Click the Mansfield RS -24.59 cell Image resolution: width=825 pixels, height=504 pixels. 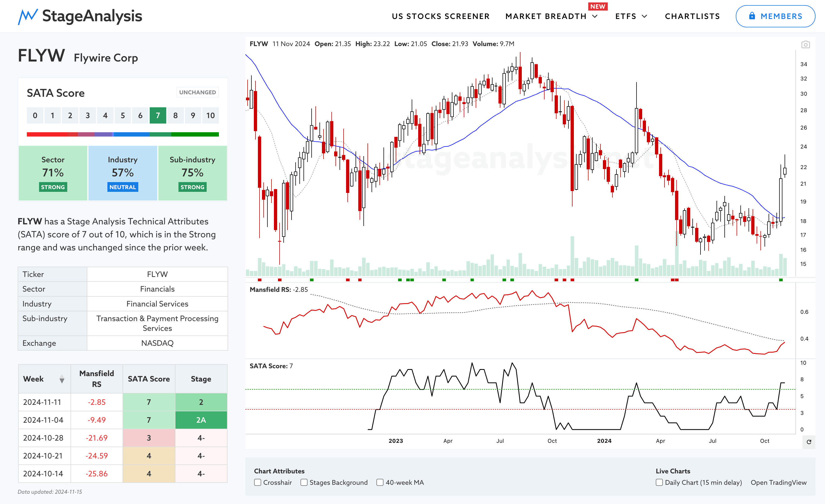pyautogui.click(x=97, y=456)
